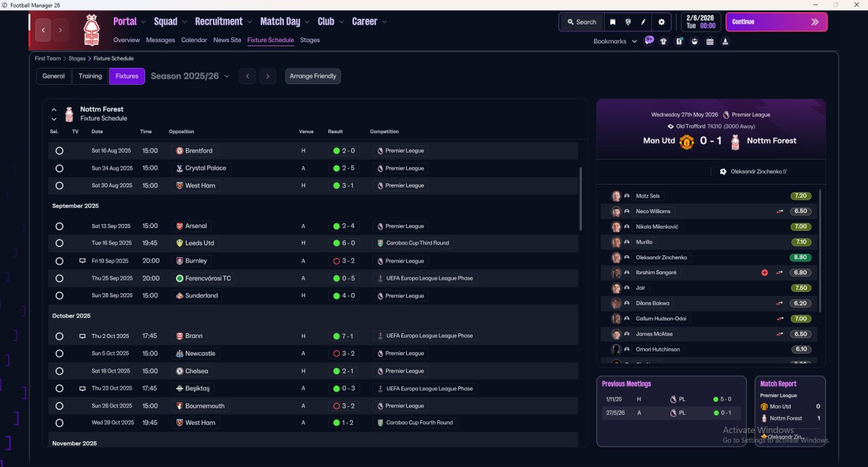Click the Search button
The image size is (868, 467).
pos(581,22)
